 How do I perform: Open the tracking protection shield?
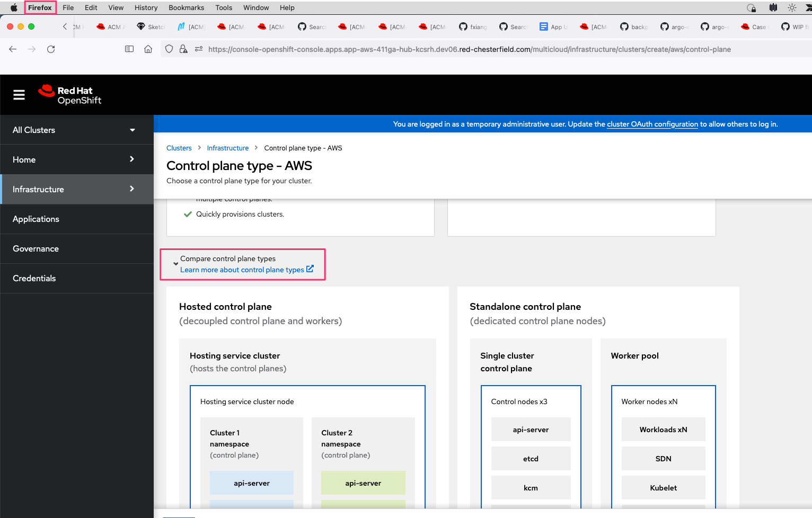(x=169, y=49)
